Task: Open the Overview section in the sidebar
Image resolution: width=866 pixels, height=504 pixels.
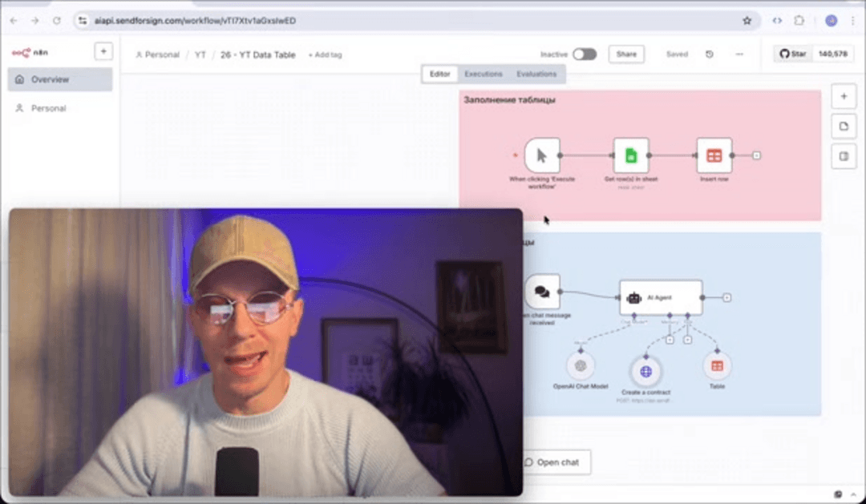Action: coord(52,79)
